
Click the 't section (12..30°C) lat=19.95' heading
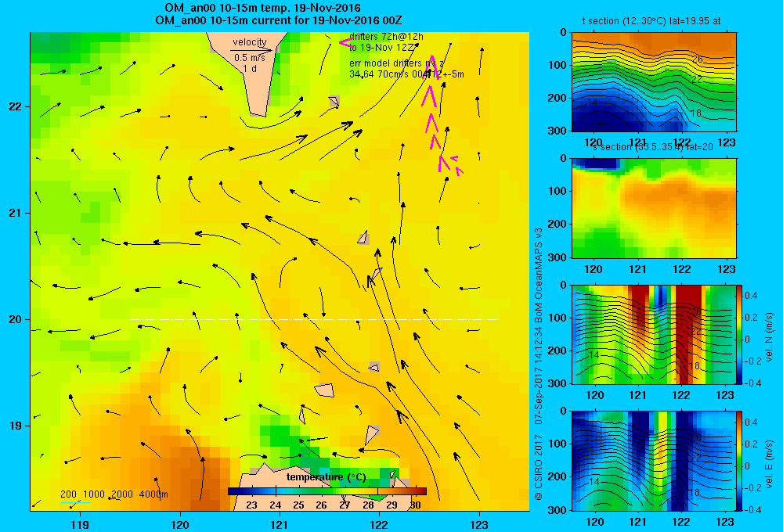tap(651, 21)
